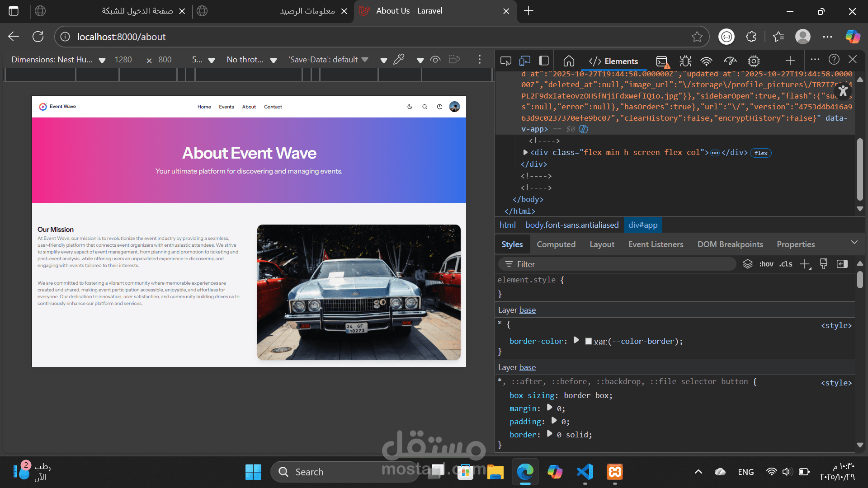Toggle the :hov element state panel
Screen dimensions: 868x488
tap(766, 264)
